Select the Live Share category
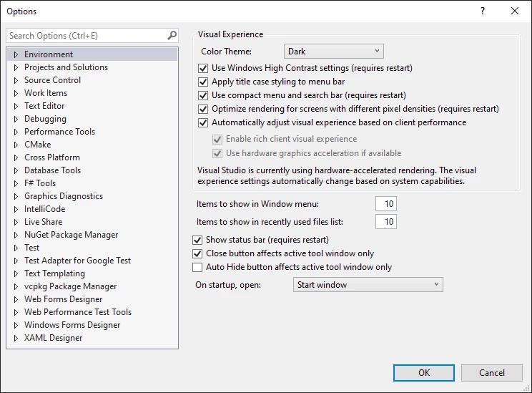 pyautogui.click(x=44, y=222)
